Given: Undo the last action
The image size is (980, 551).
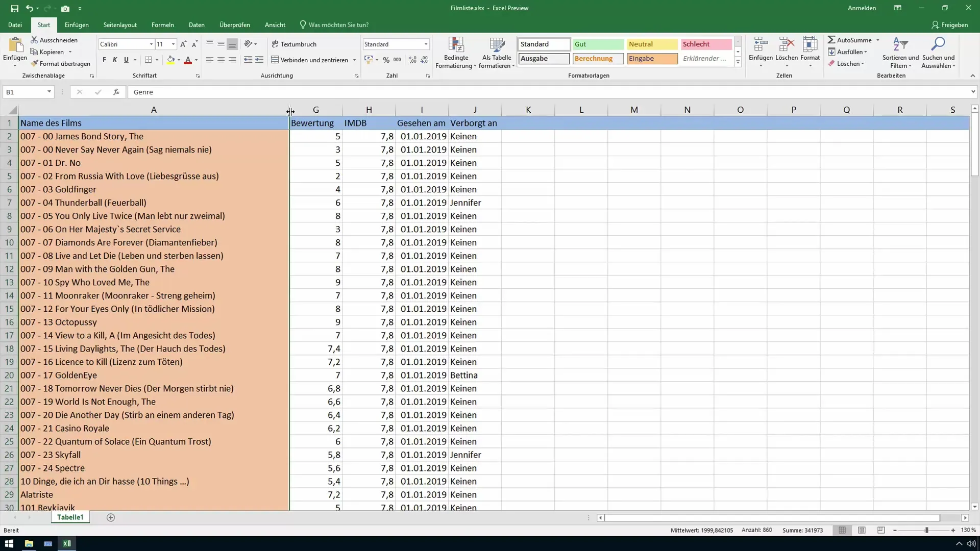Looking at the screenshot, I should [x=30, y=8].
